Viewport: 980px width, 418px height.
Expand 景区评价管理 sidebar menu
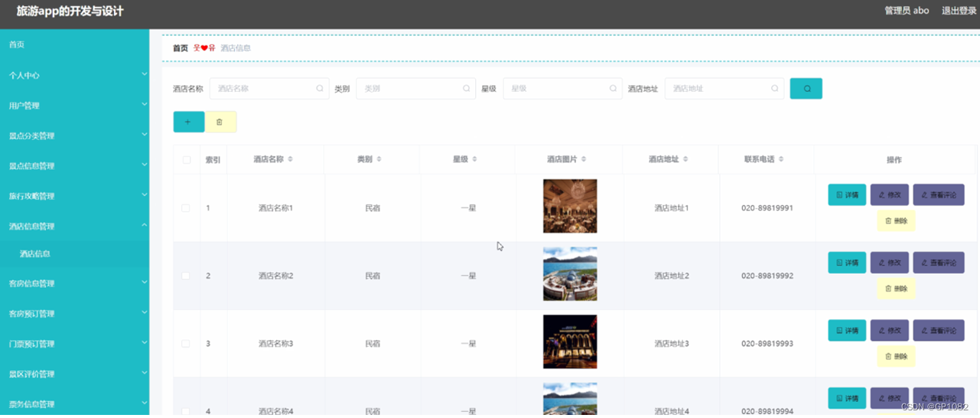pos(74,374)
